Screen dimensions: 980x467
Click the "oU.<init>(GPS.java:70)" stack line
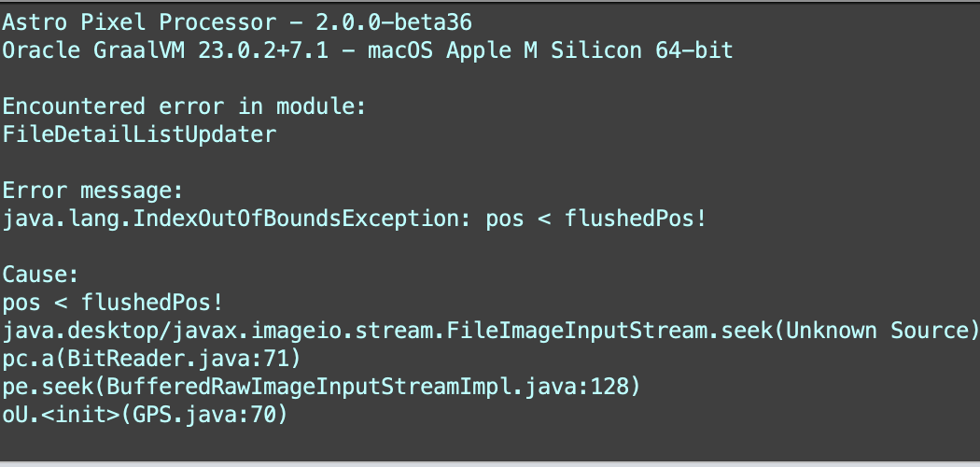coord(145,416)
